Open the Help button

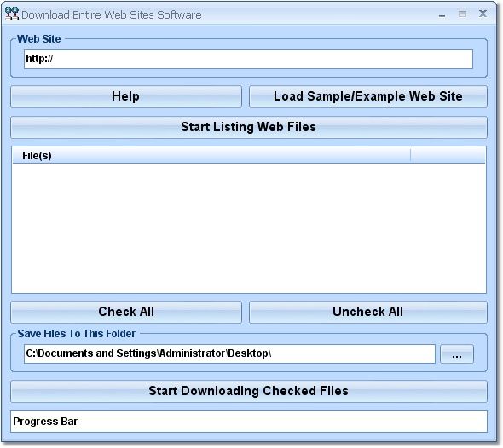(x=126, y=96)
